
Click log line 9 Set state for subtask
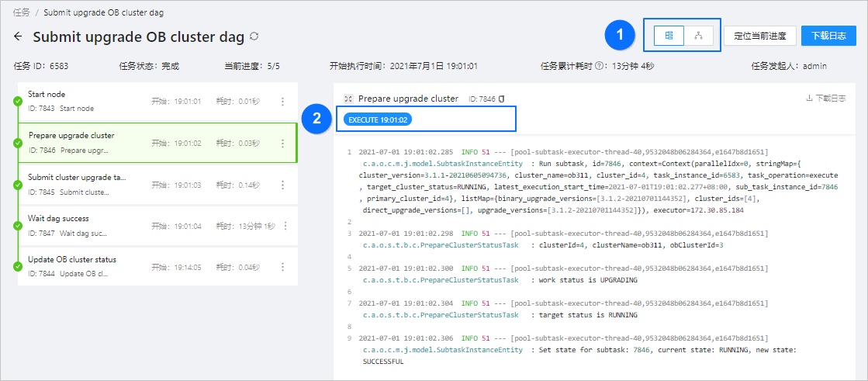coord(576,349)
